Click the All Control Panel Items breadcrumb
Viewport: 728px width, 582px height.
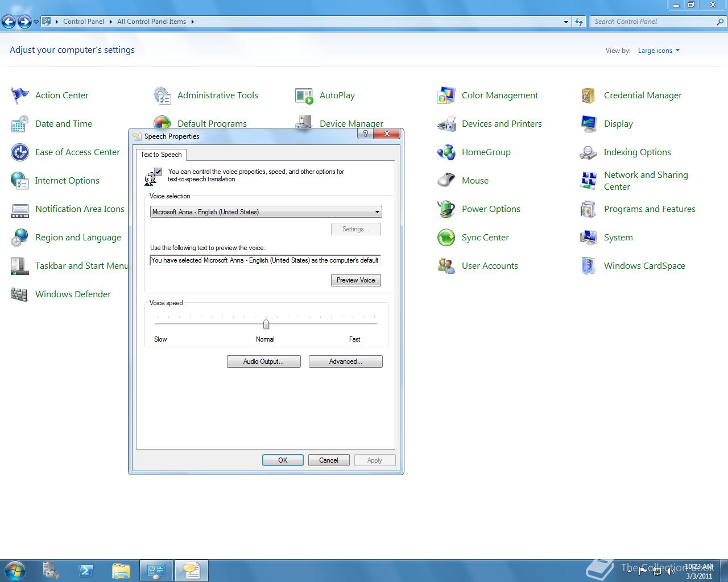[x=151, y=22]
